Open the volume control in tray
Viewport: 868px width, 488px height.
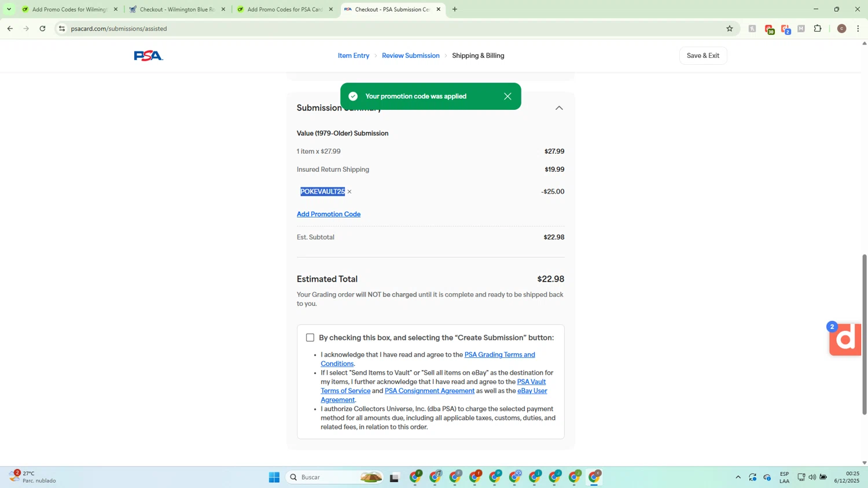(x=812, y=477)
